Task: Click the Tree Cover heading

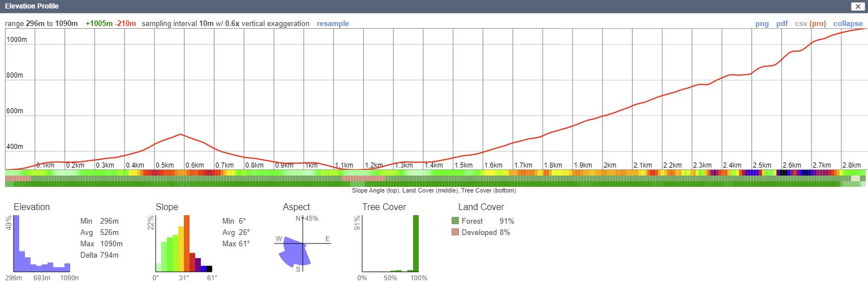Action: [384, 207]
